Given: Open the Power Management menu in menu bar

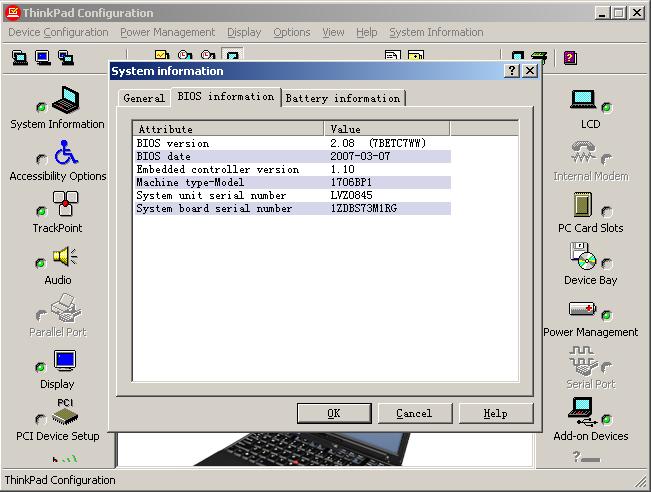Looking at the screenshot, I should [168, 32].
